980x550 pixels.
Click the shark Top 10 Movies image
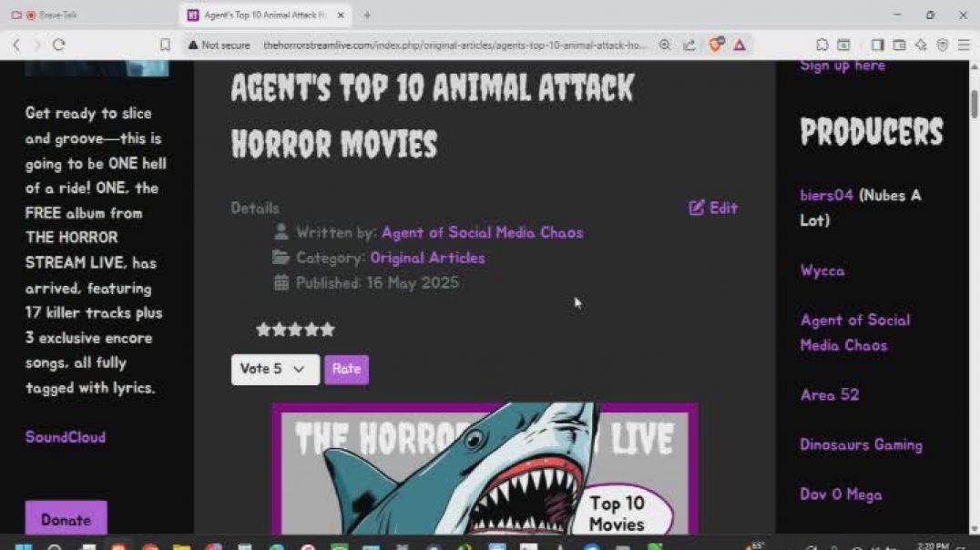[485, 469]
